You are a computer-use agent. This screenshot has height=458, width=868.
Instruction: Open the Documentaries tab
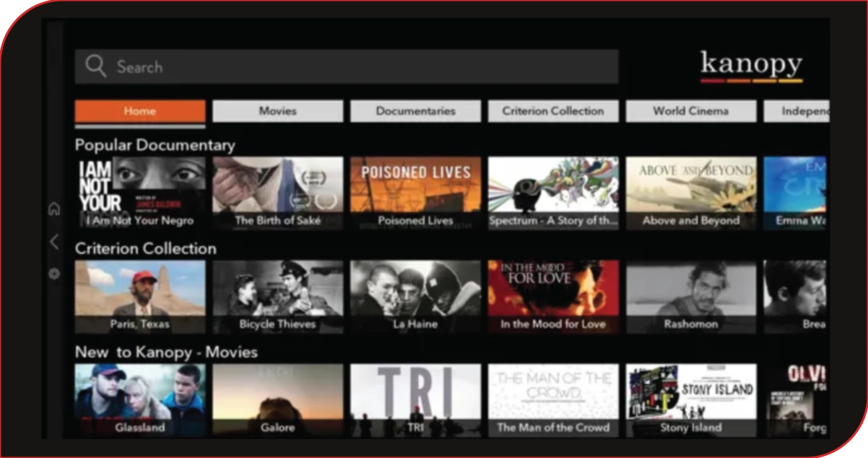(x=415, y=111)
